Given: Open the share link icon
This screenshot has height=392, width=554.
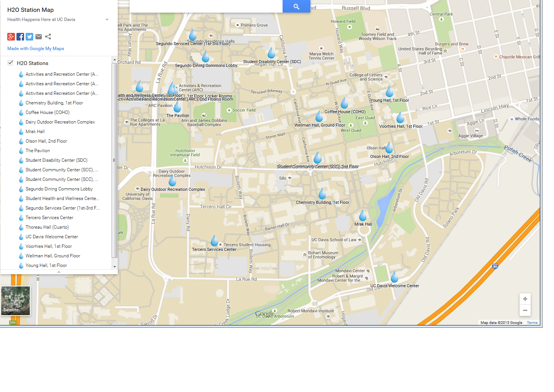Looking at the screenshot, I should (x=48, y=37).
